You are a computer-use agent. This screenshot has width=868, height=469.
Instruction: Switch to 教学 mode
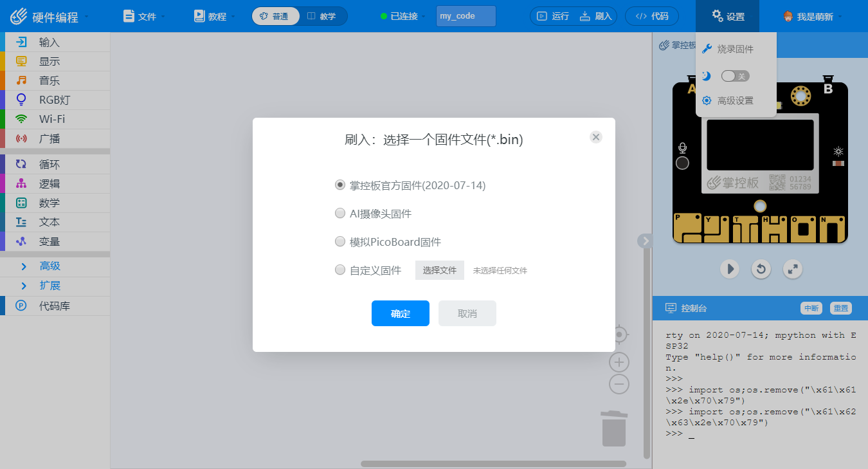pos(323,16)
